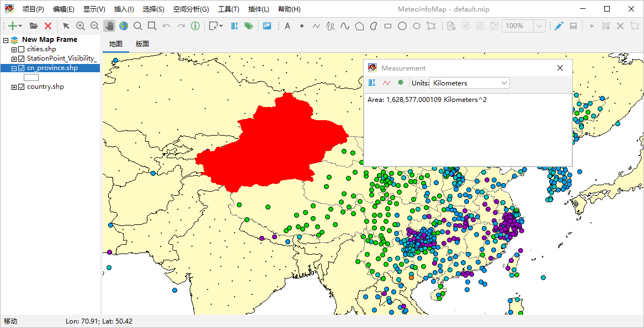
Task: Open the Units Kilometers dropdown
Action: pos(470,83)
